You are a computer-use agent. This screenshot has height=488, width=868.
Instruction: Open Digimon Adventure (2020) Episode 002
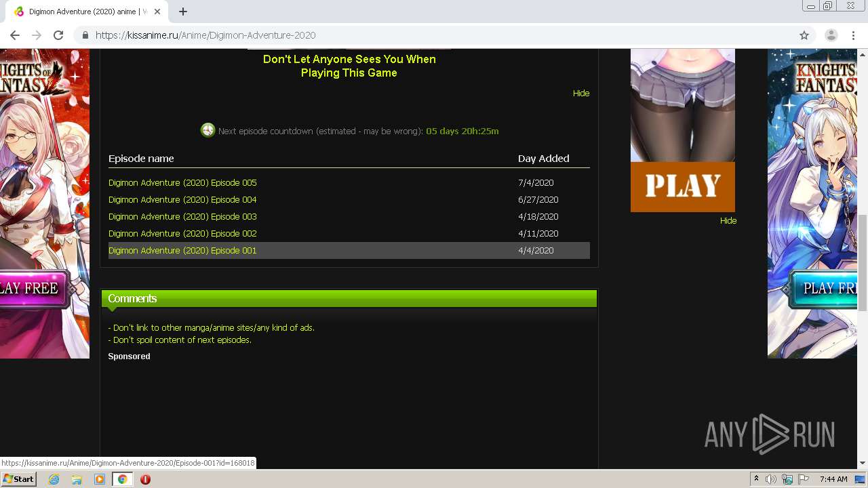point(182,233)
